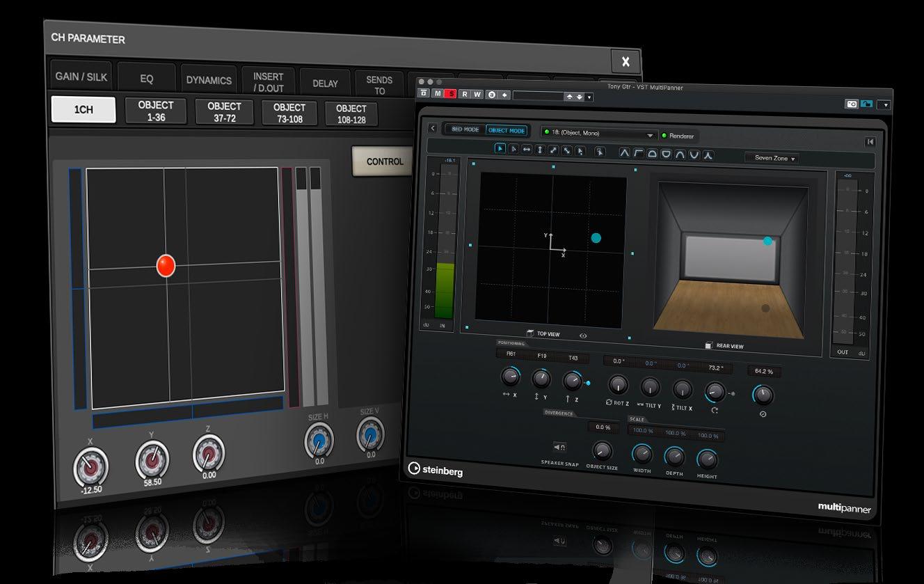Click the Steinberg logo

(436, 469)
